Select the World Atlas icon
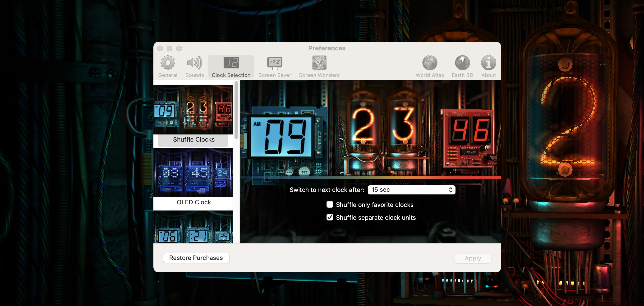 tap(429, 66)
